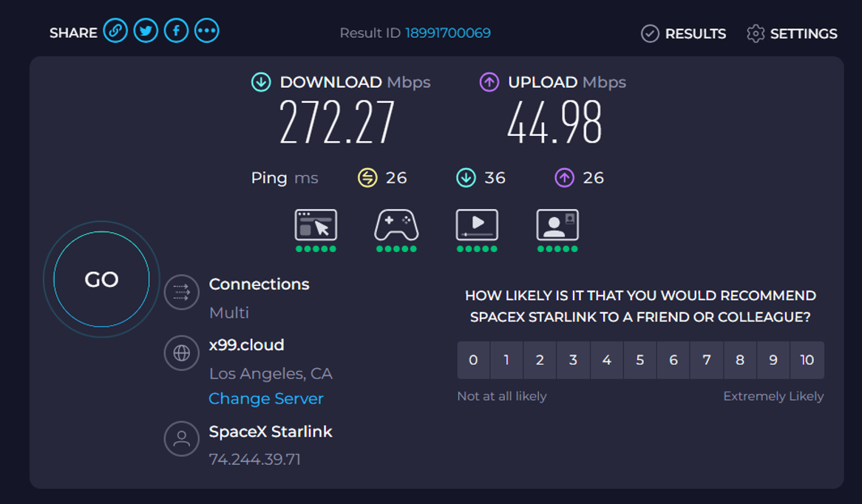Click the Connections mode icon
The width and height of the screenshot is (862, 504).
[181, 293]
